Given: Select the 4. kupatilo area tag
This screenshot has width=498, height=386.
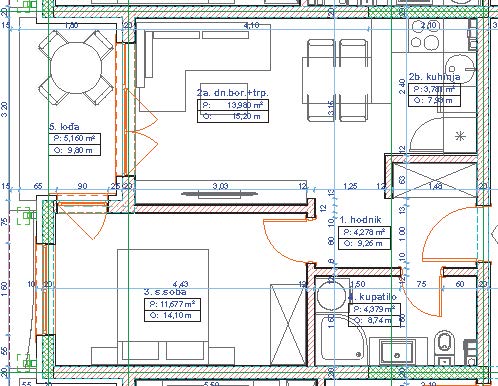Looking at the screenshot, I should 374,315.
